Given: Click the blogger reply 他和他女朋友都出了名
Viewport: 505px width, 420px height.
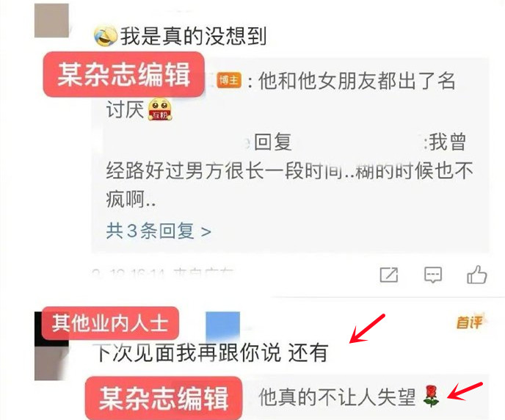Looking at the screenshot, I should tap(357, 80).
